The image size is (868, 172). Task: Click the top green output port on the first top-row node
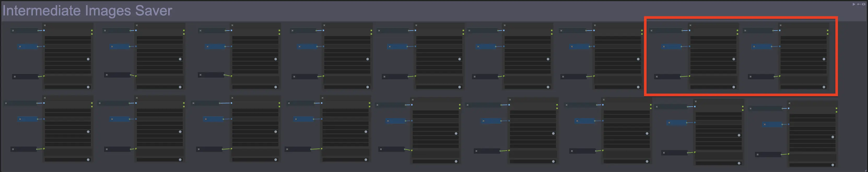[x=92, y=31]
